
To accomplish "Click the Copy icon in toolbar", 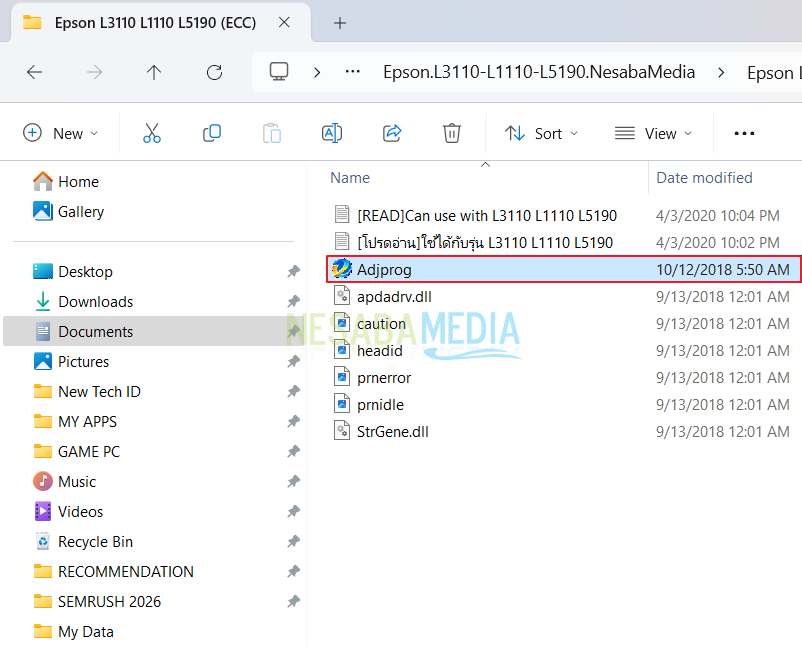I will point(212,133).
